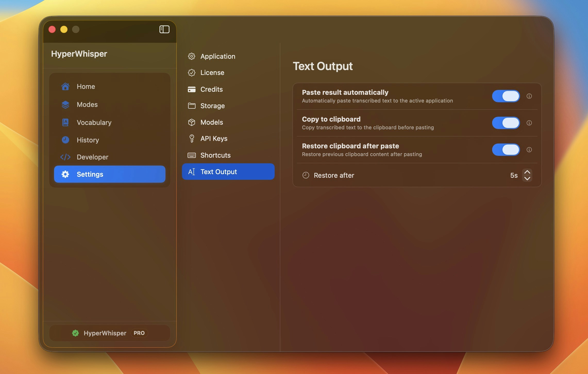Select the Home icon in the sidebar
Screen dimensions: 588x374
click(x=65, y=87)
